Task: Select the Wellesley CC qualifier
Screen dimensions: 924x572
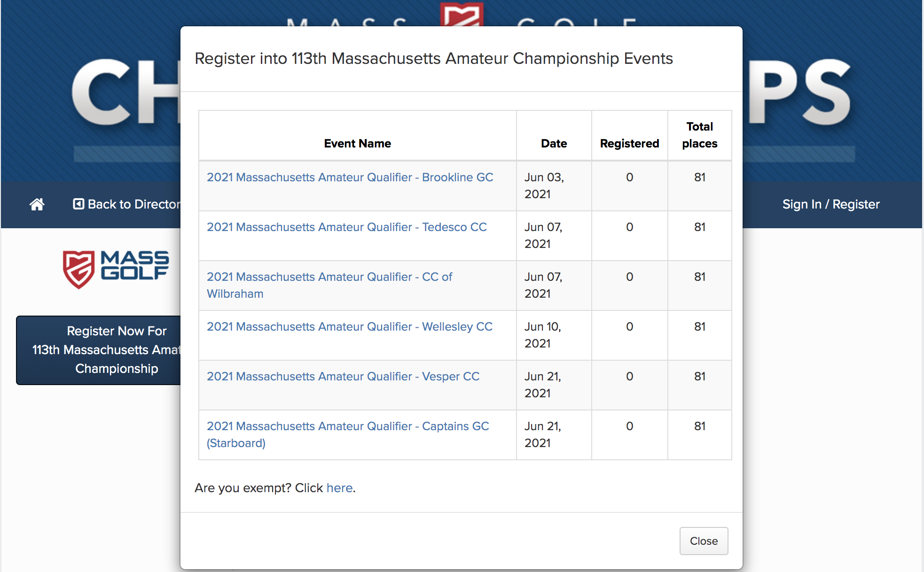Action: pos(350,326)
